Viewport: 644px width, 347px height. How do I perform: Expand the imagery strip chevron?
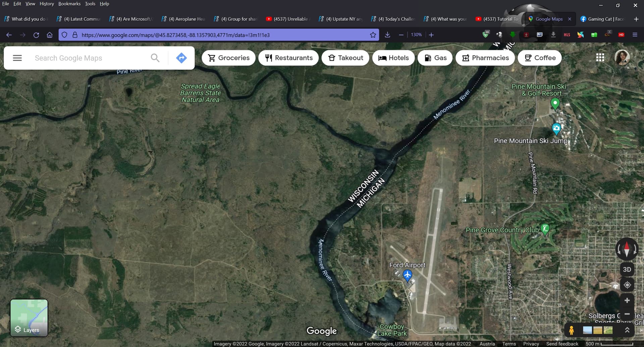pos(627,330)
